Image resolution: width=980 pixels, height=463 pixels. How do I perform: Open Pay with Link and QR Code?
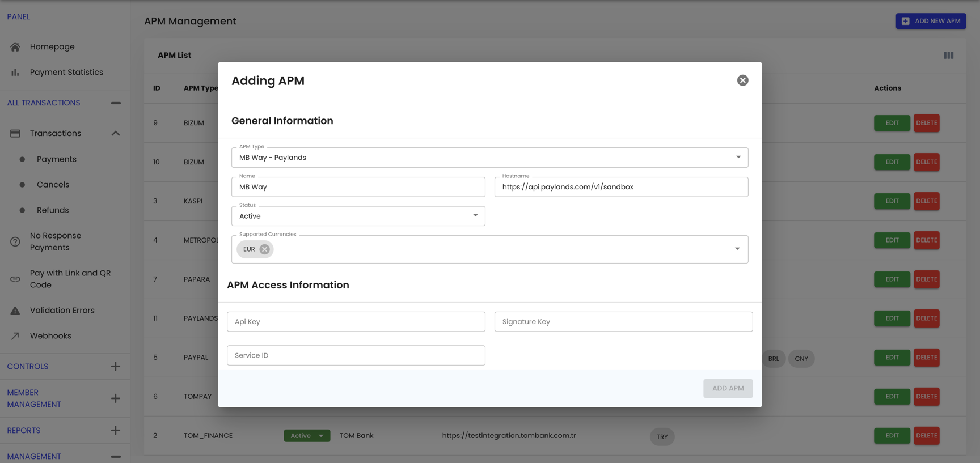70,279
